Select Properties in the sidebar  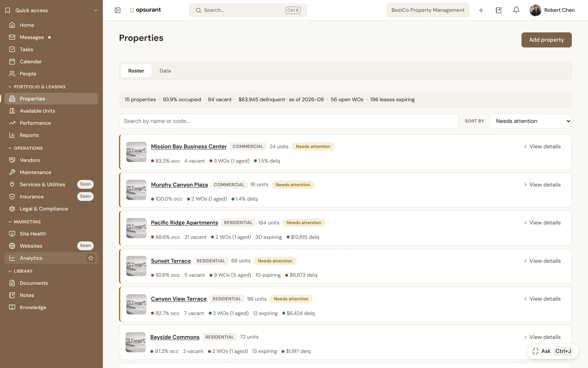pos(51,99)
